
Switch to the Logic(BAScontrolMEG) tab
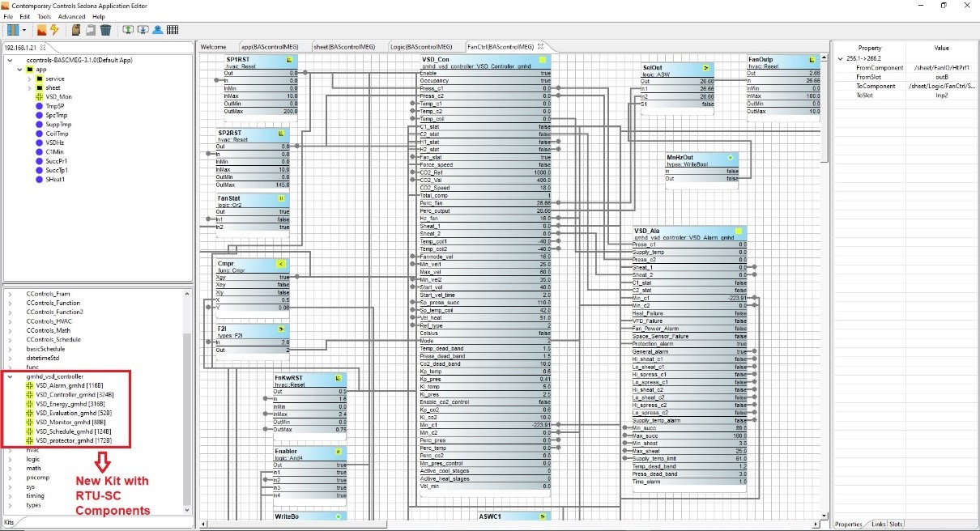pyautogui.click(x=421, y=47)
